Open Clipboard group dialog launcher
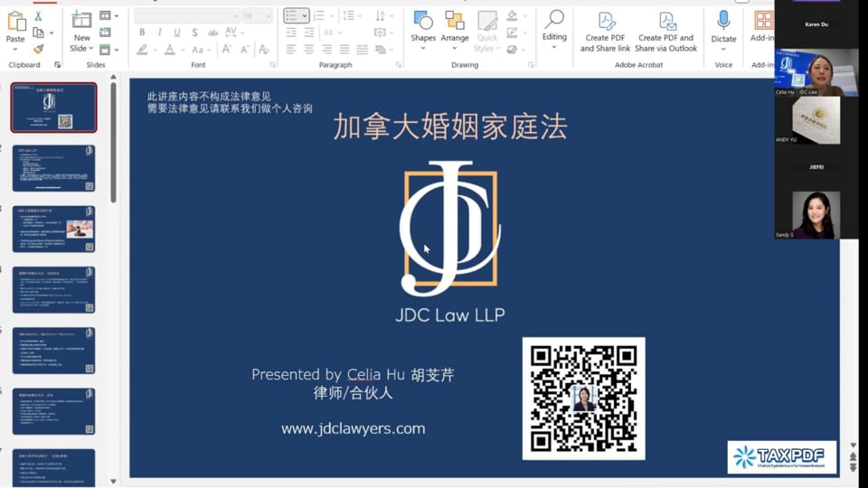This screenshot has height=488, width=868. pyautogui.click(x=57, y=65)
